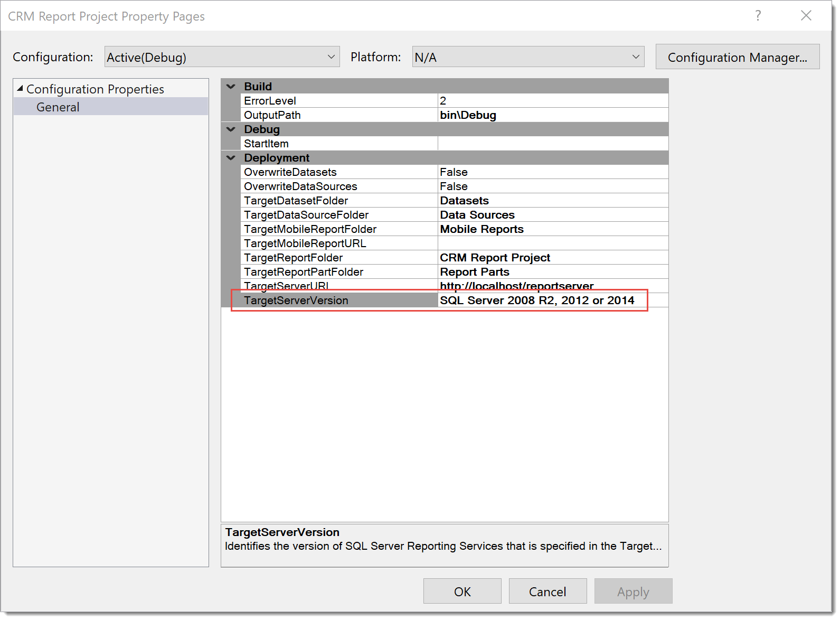This screenshot has height=620, width=840.
Task: Click the Apply button
Action: pos(633,591)
